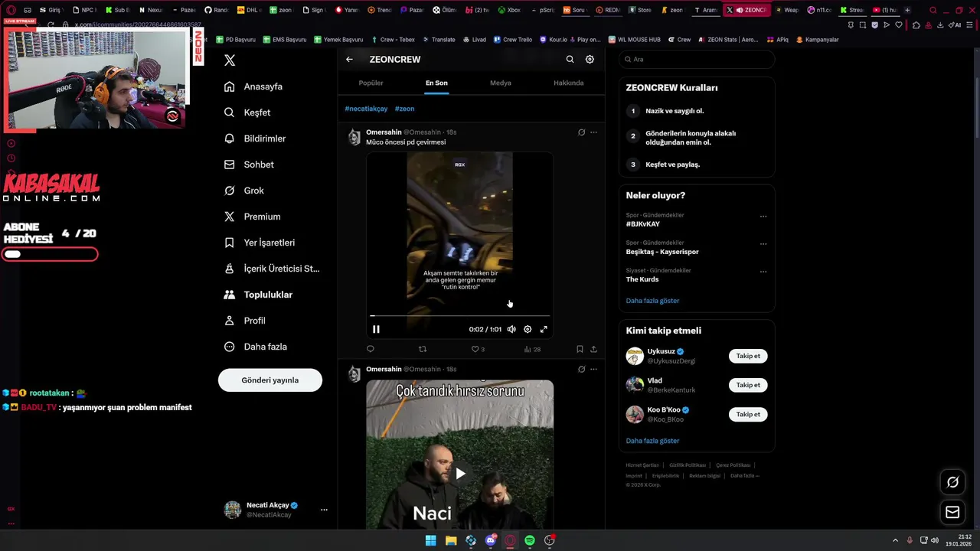This screenshot has height=551, width=980.
Task: Switch to Medya tab
Action: click(x=501, y=83)
